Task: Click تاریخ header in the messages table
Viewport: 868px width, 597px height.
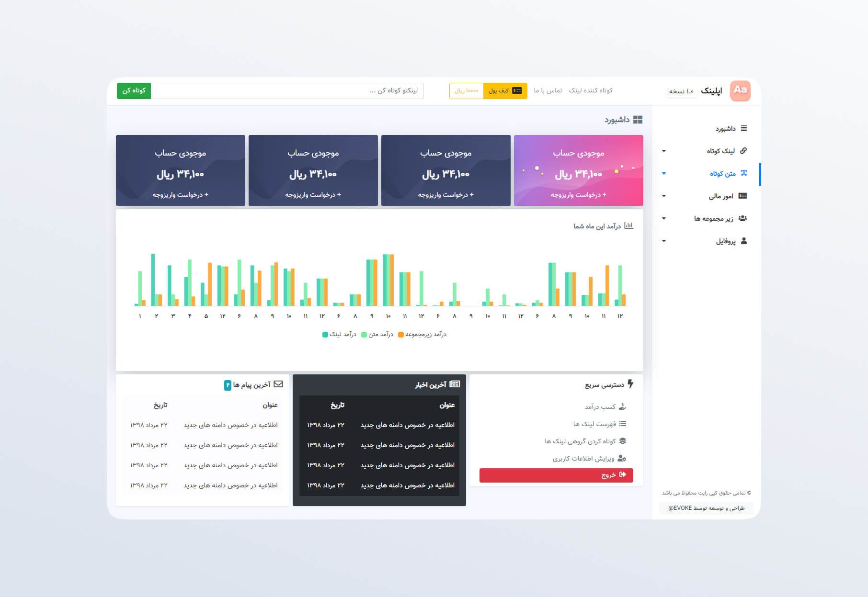Action: pos(160,405)
